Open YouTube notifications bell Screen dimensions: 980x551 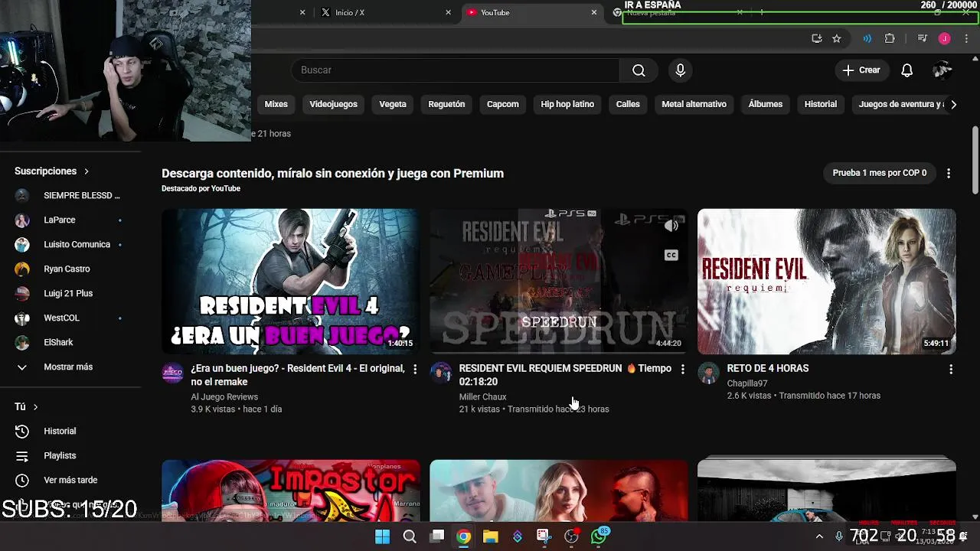coord(906,70)
